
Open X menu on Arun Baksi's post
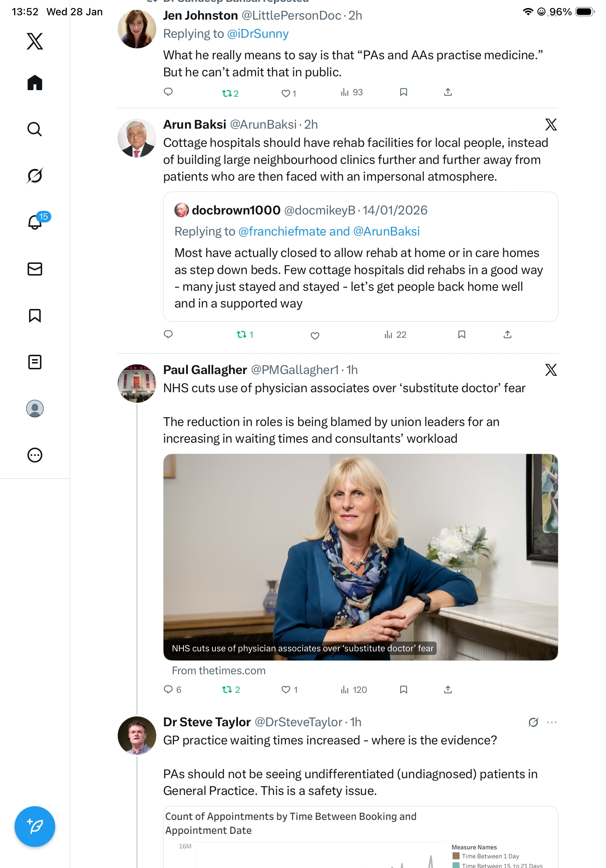click(551, 124)
